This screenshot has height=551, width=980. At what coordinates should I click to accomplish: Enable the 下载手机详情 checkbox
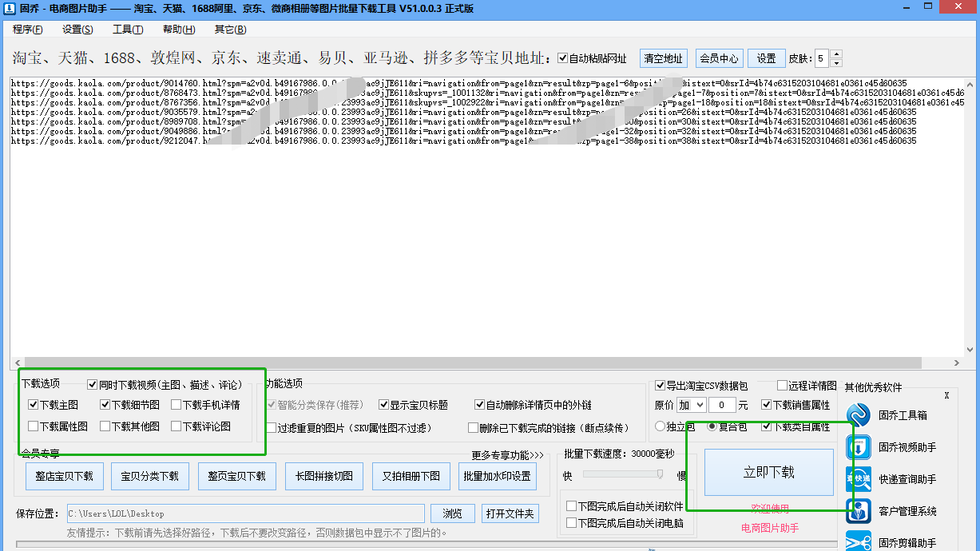pos(177,405)
